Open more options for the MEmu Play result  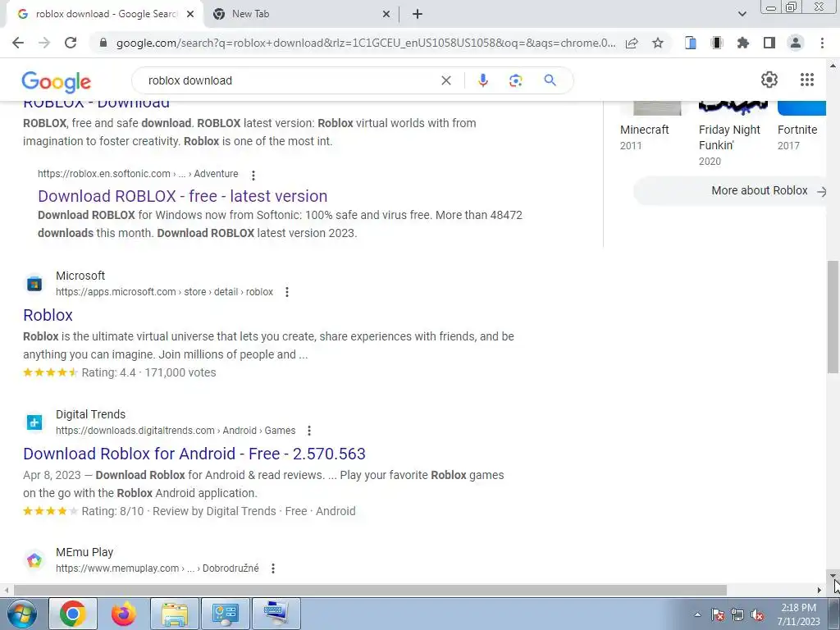273,568
